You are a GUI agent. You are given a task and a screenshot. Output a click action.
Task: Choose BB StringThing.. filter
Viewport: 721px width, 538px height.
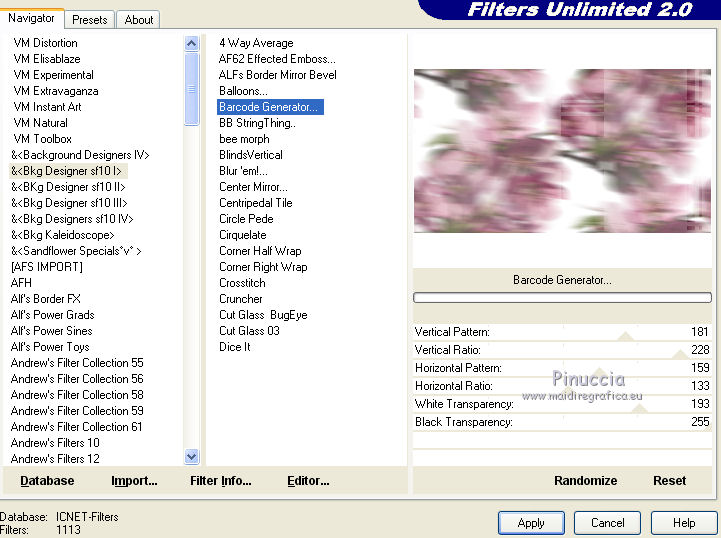258,123
